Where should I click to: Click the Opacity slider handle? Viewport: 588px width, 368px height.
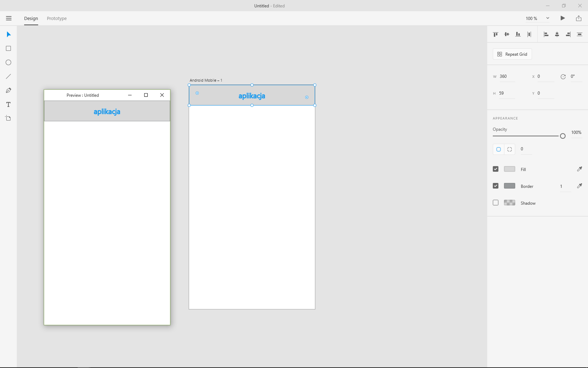click(x=563, y=136)
